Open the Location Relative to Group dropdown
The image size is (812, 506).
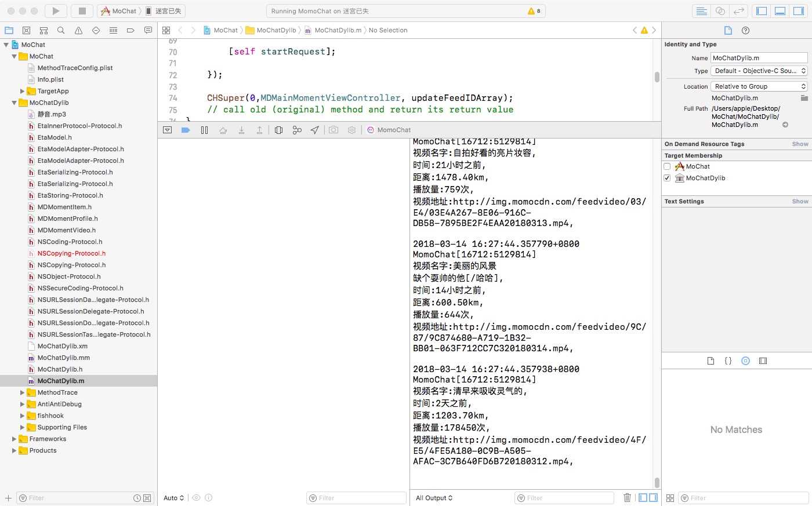pyautogui.click(x=759, y=86)
